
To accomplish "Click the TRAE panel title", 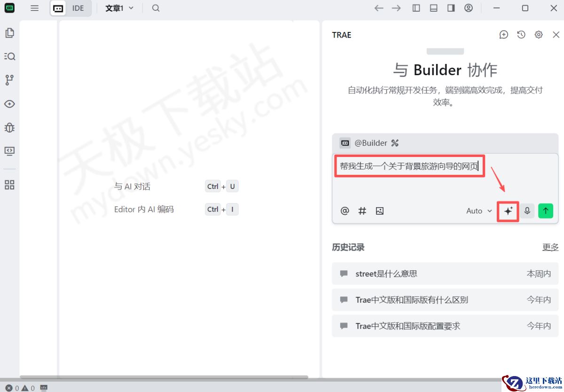I will pyautogui.click(x=342, y=35).
